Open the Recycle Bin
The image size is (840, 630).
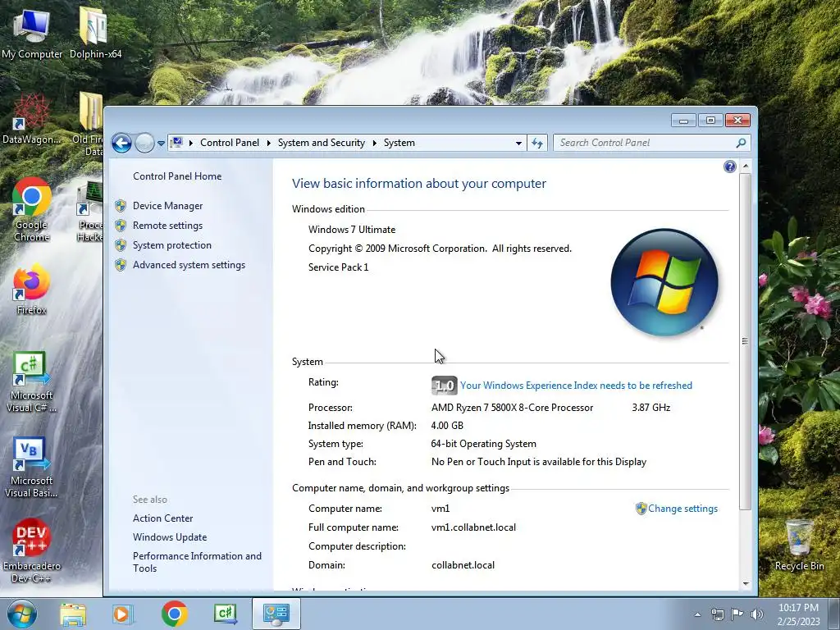(x=799, y=546)
